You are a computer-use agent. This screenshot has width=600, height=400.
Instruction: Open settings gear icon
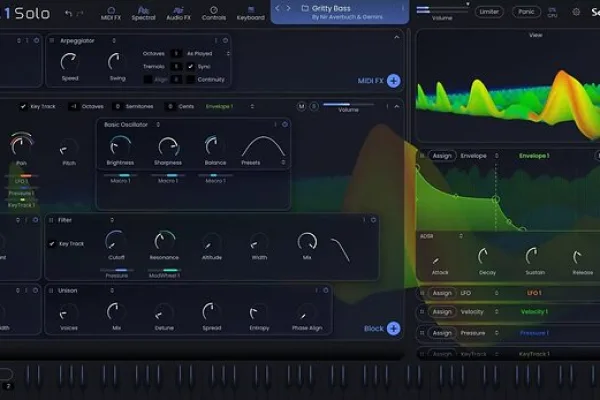[x=576, y=12]
